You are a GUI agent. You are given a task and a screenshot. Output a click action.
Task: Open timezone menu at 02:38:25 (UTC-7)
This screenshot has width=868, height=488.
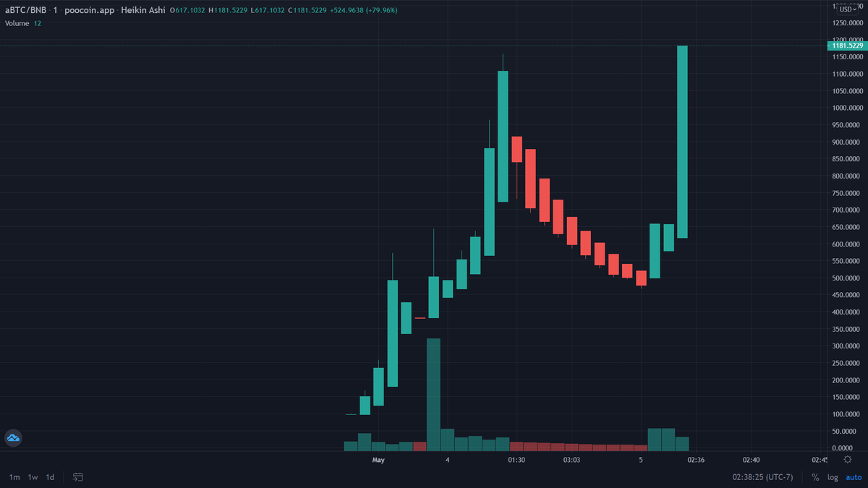764,477
